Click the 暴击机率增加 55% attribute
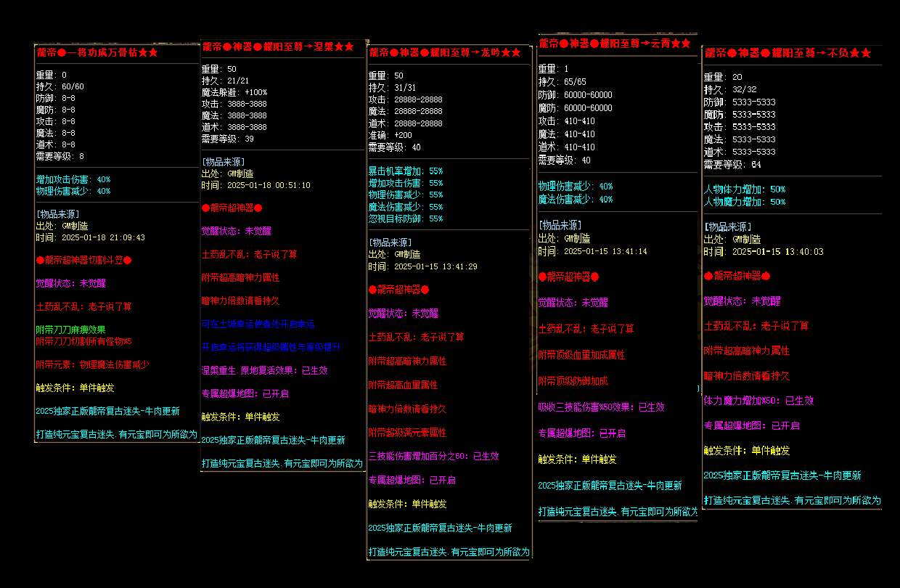This screenshot has height=588, width=900. pos(405,171)
